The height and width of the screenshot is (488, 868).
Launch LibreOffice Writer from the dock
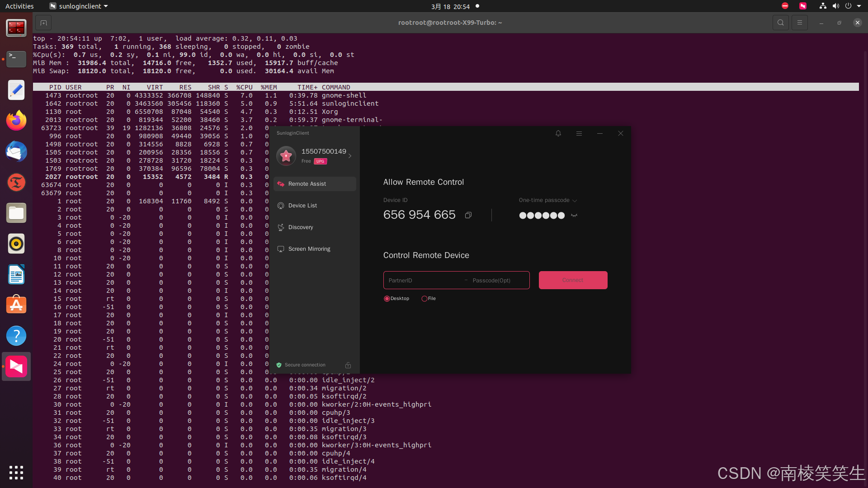coord(16,274)
